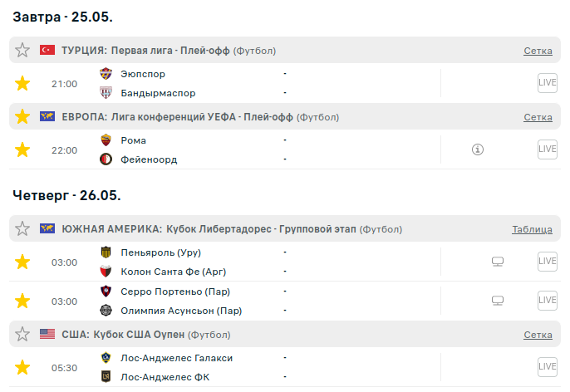
Task: Toggle favorite star for США Кубок Оупен
Action: [x=22, y=334]
